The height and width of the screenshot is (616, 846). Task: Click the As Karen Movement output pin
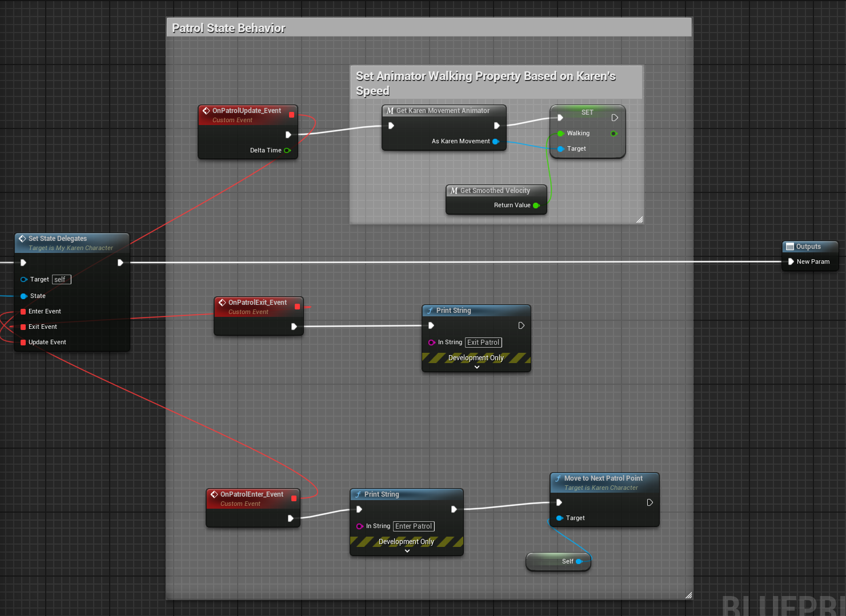(495, 141)
